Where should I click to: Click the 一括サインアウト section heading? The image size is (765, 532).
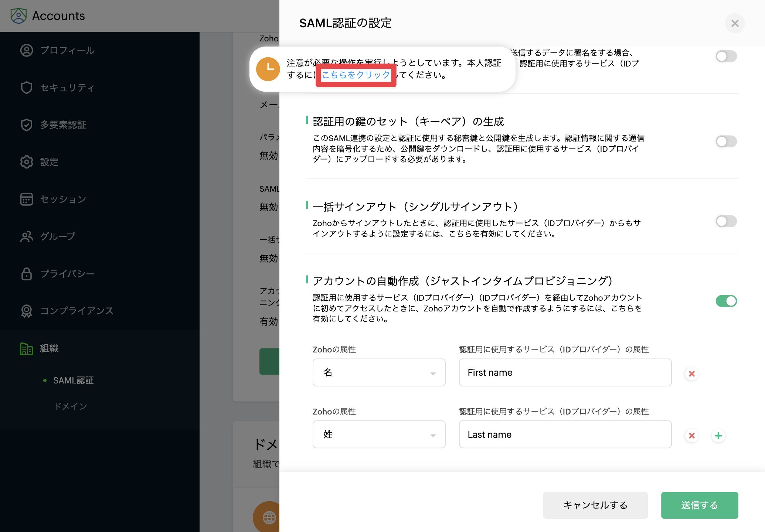(x=416, y=207)
